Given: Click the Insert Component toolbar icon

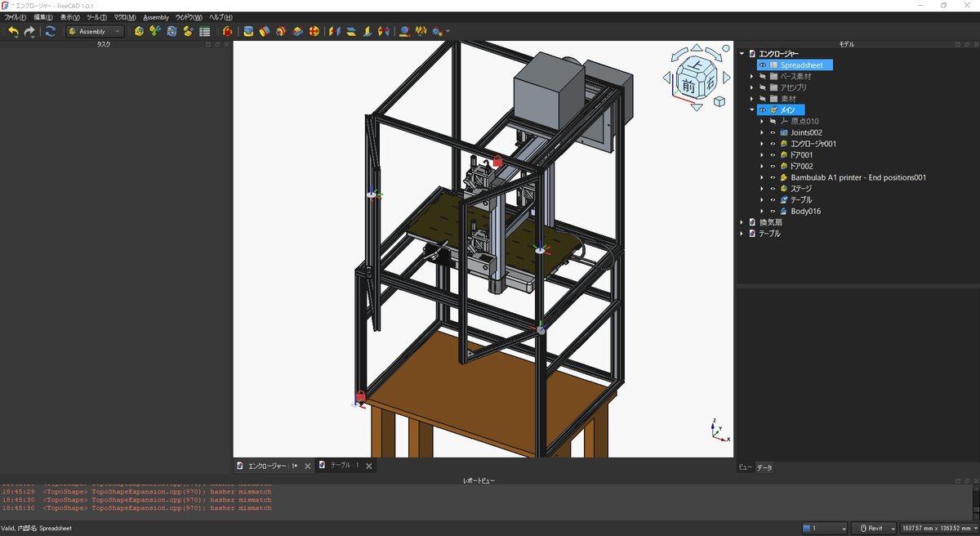Looking at the screenshot, I should [x=155, y=31].
